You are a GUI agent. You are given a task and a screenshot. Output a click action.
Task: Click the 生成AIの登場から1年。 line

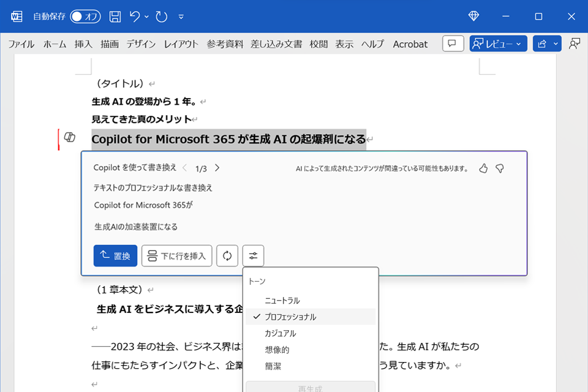pyautogui.click(x=144, y=101)
